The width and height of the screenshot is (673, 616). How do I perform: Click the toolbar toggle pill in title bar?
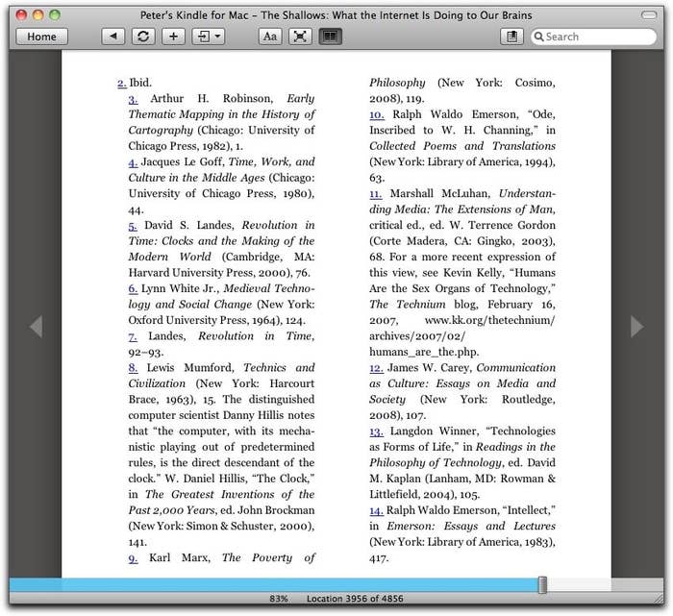coord(649,15)
